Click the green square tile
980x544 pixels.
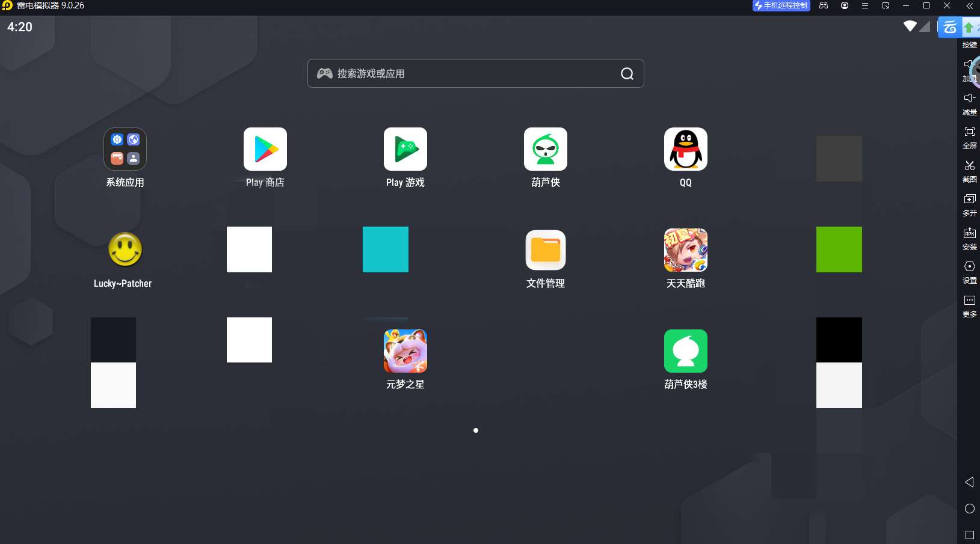pyautogui.click(x=839, y=249)
